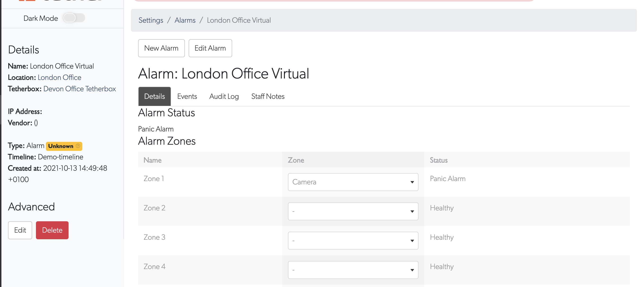Select the Details tab
Image resolution: width=644 pixels, height=287 pixels.
[154, 96]
